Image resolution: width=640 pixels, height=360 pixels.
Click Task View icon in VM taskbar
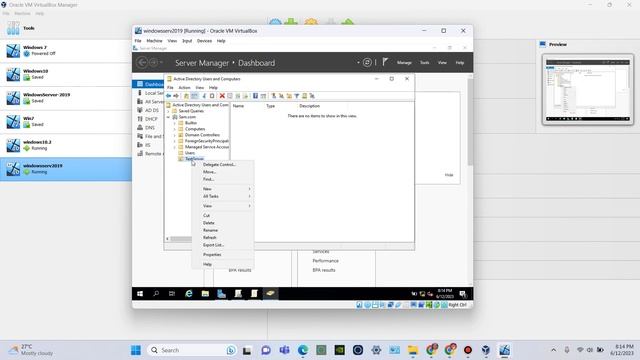tap(172, 293)
